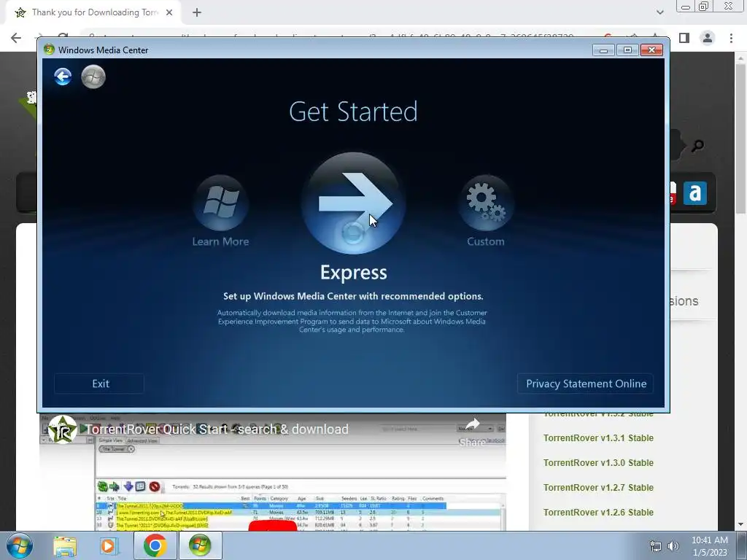This screenshot has width=747, height=560.
Task: Switch to Media Center taskbar icon
Action: [x=200, y=545]
